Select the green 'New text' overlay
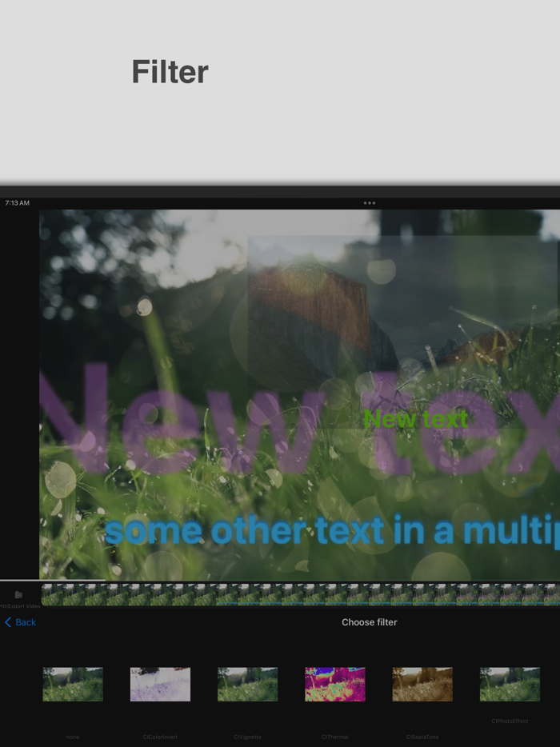 coord(415,419)
